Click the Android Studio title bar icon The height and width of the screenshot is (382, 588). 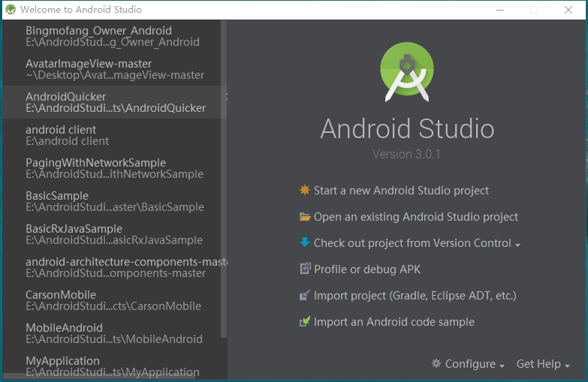tap(11, 9)
